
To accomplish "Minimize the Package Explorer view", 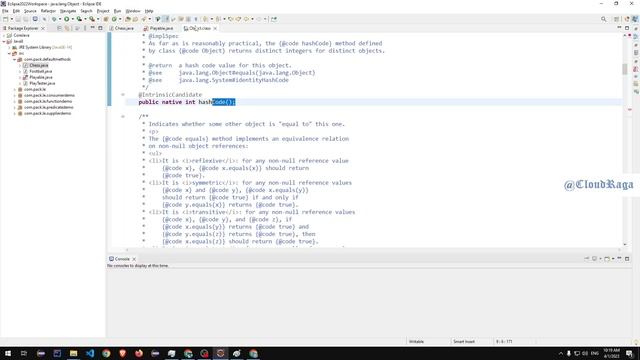I will tap(93, 28).
